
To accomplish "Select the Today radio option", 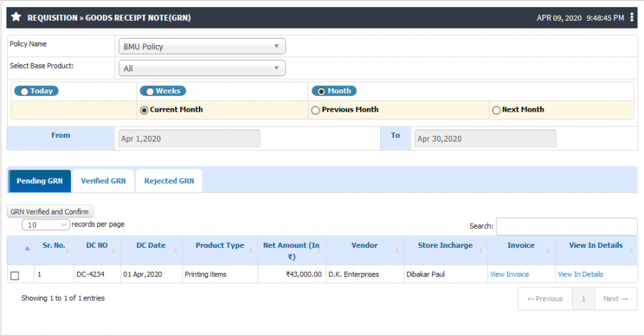I will pos(24,92).
